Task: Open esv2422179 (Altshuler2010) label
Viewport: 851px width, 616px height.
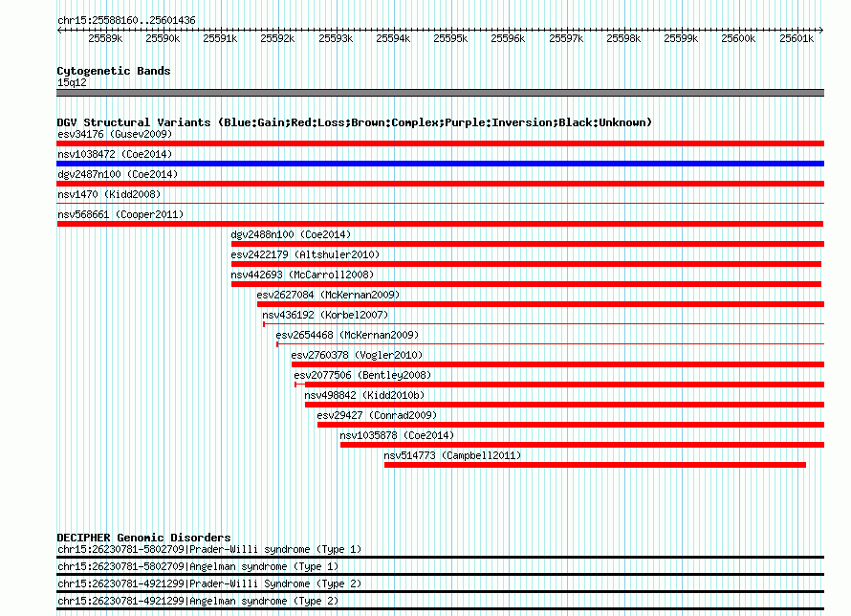Action: [305, 254]
